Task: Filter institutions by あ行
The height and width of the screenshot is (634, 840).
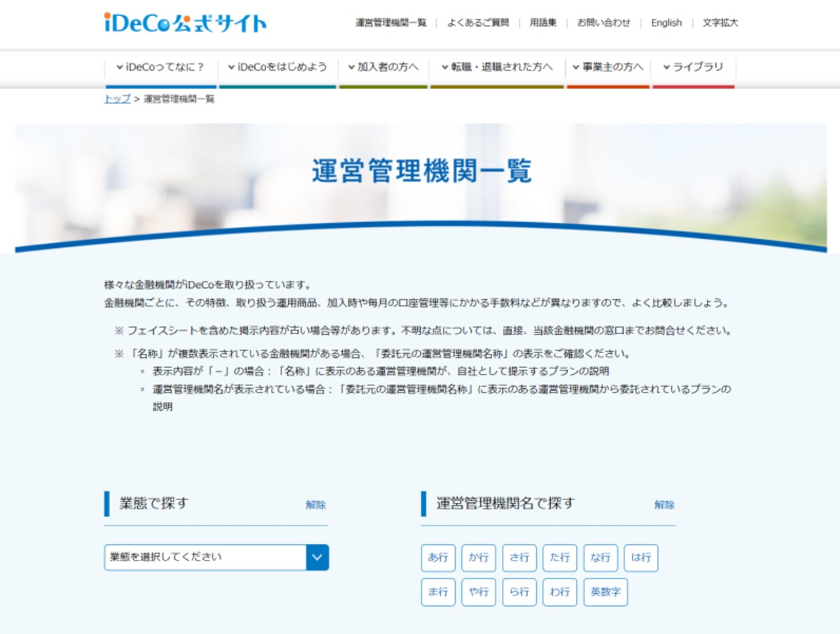Action: tap(438, 558)
